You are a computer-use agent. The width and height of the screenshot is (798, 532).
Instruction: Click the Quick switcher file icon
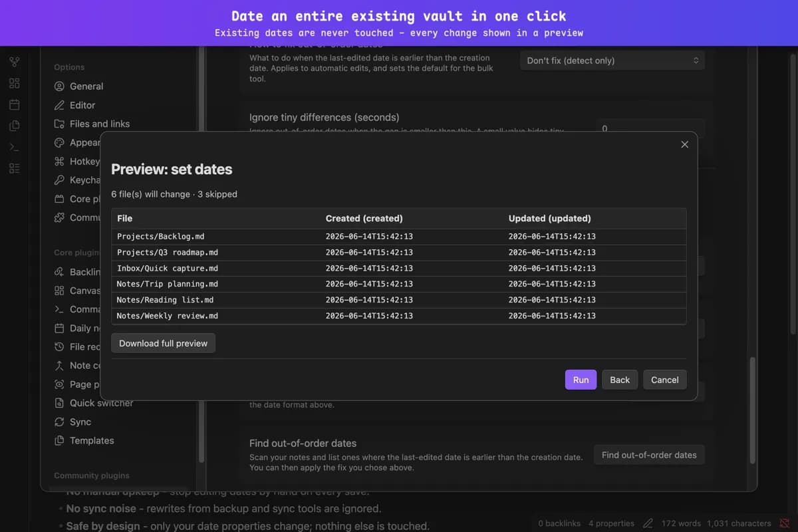pyautogui.click(x=59, y=403)
